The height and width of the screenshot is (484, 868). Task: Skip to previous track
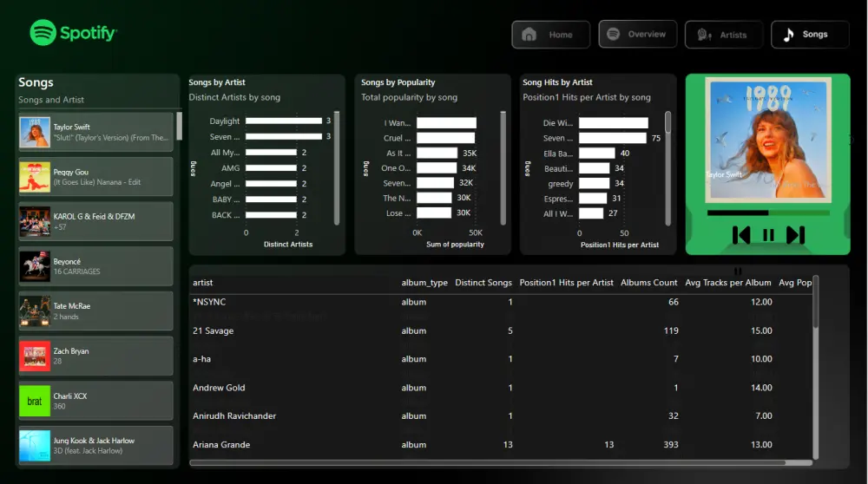point(741,235)
